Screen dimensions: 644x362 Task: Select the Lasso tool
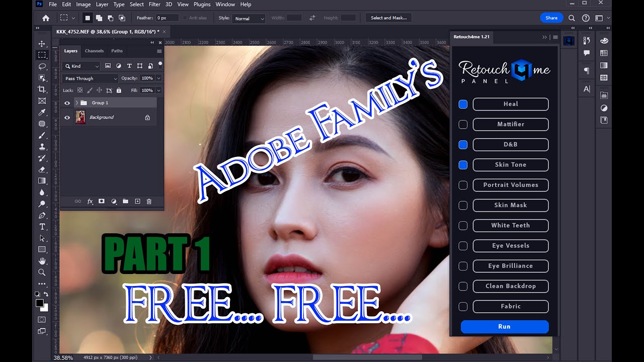[x=42, y=66]
